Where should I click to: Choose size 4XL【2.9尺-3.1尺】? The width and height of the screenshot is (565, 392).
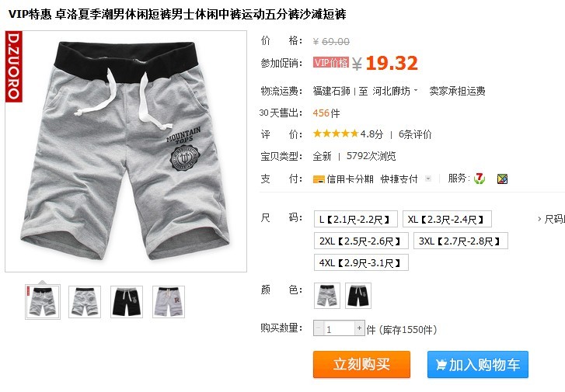(361, 262)
